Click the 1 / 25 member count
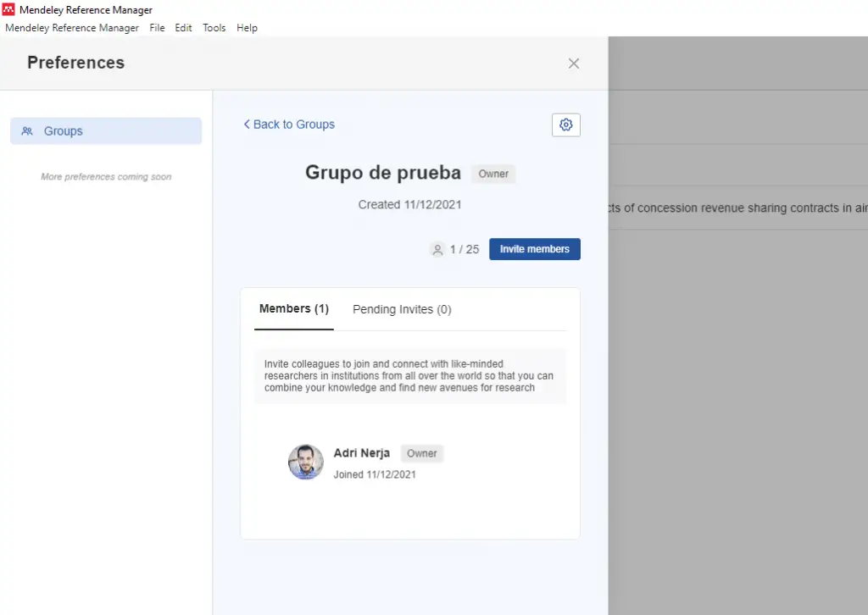This screenshot has width=868, height=615. pos(465,249)
